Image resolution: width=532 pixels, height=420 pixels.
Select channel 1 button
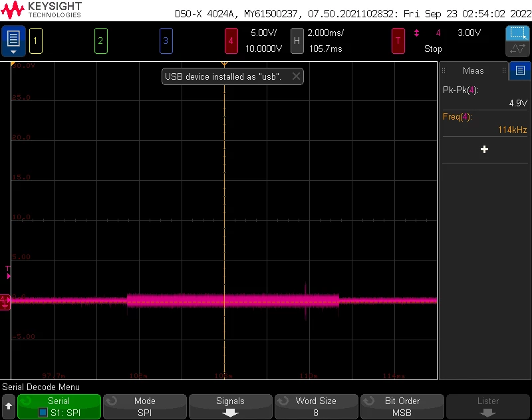pyautogui.click(x=36, y=41)
